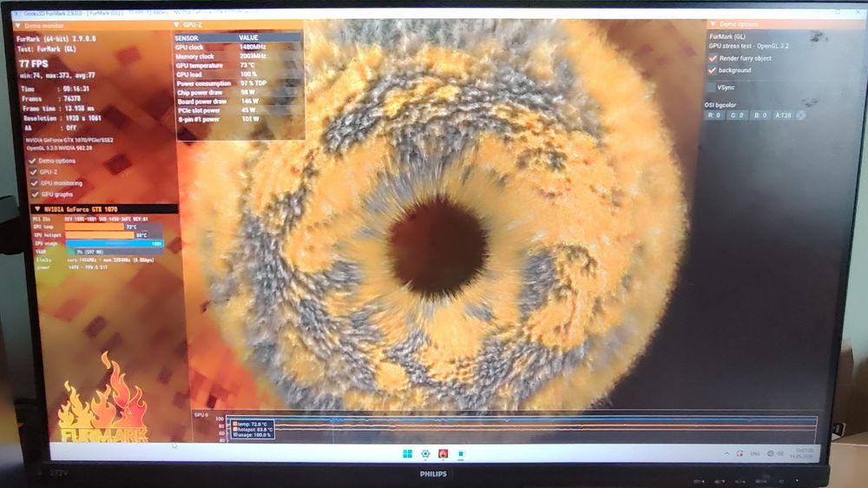Uncheck the Demo options checkbox
The height and width of the screenshot is (488, 868).
click(32, 161)
